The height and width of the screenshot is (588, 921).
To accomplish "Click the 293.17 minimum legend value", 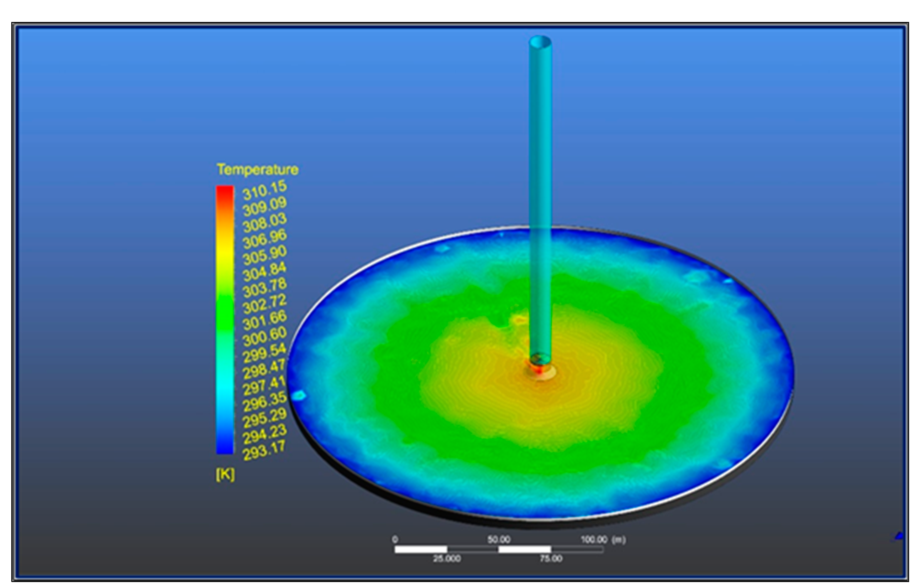I will (264, 450).
